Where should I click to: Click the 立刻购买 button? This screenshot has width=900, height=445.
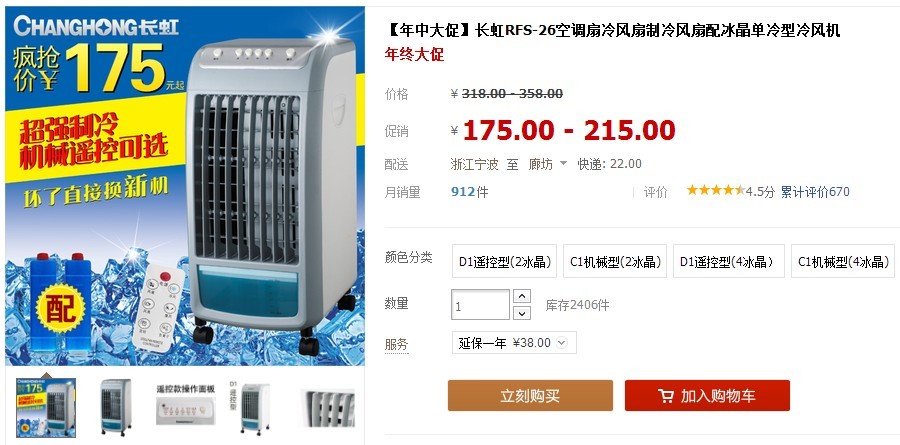[530, 396]
